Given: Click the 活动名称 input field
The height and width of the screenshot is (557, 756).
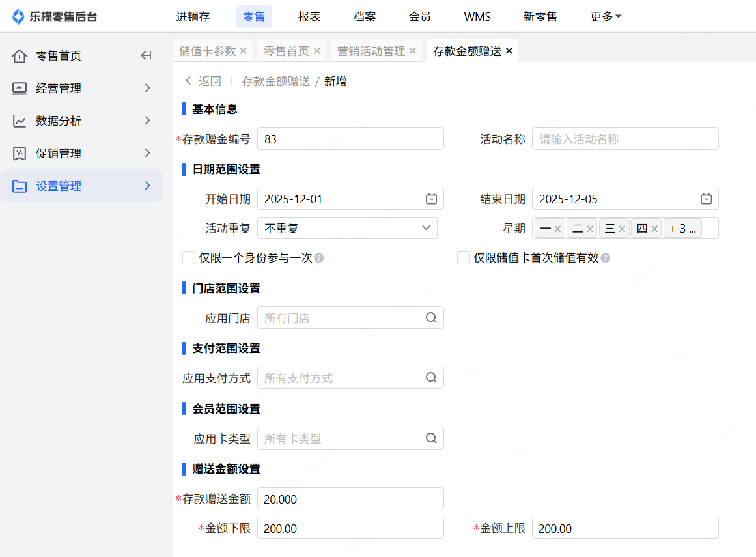Looking at the screenshot, I should (x=625, y=139).
